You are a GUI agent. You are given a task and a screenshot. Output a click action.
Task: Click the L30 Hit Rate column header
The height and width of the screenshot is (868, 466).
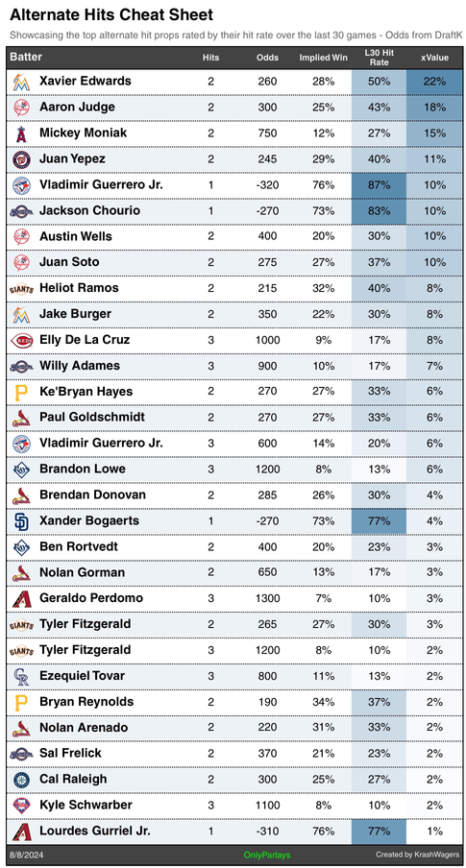[x=379, y=58]
